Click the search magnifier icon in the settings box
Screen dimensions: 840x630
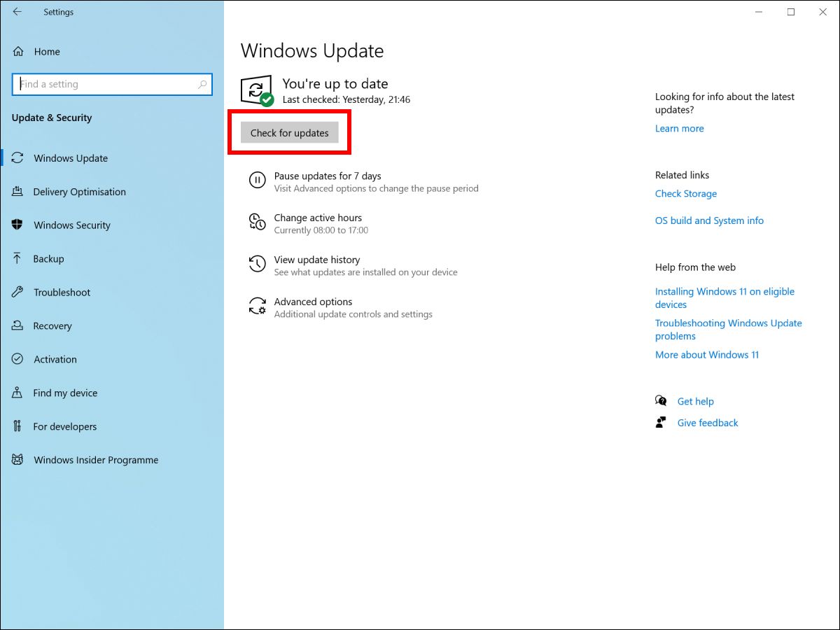coord(202,84)
